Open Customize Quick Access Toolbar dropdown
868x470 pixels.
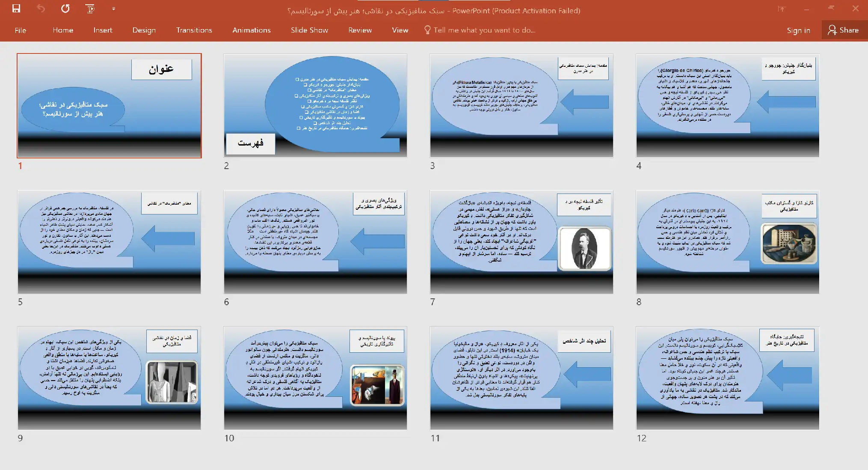pos(113,9)
